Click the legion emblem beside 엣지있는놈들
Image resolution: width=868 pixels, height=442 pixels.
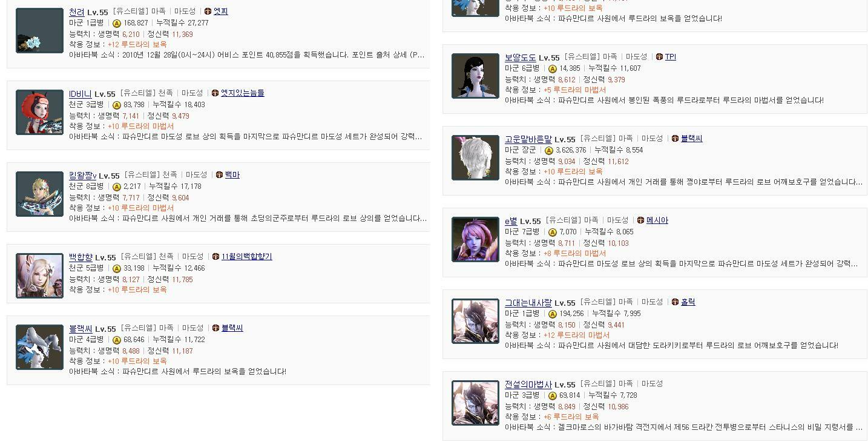pyautogui.click(x=215, y=93)
